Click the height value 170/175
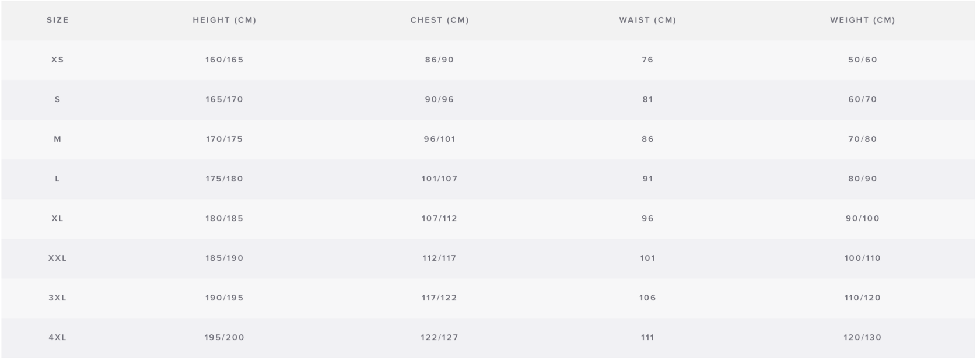The height and width of the screenshot is (360, 980). pyautogui.click(x=225, y=139)
